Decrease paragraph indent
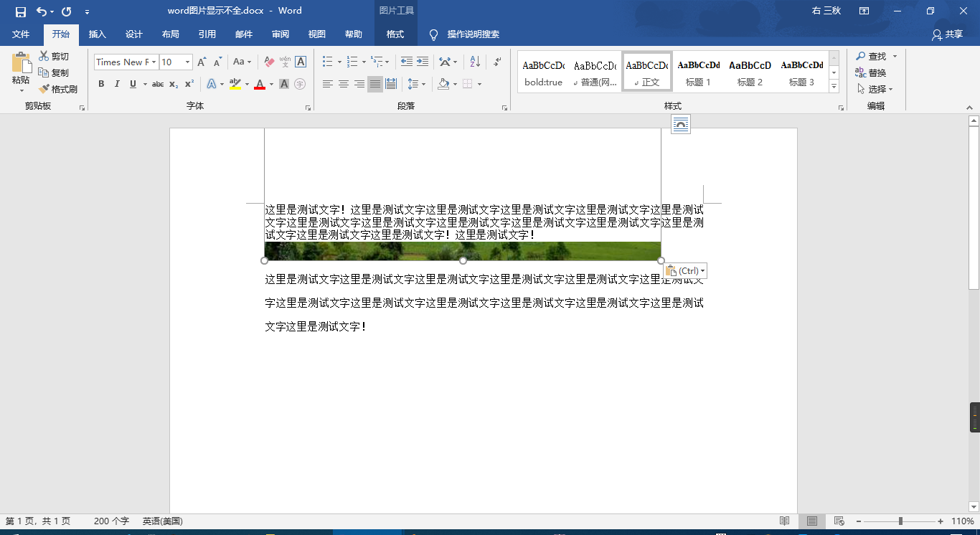980x535 pixels. pos(407,62)
